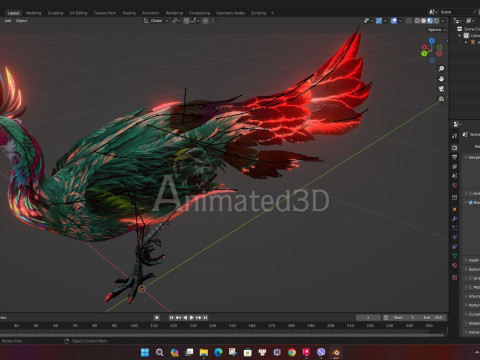Open the transform pivot point dropdown
This screenshot has width=480, height=360.
176,21
